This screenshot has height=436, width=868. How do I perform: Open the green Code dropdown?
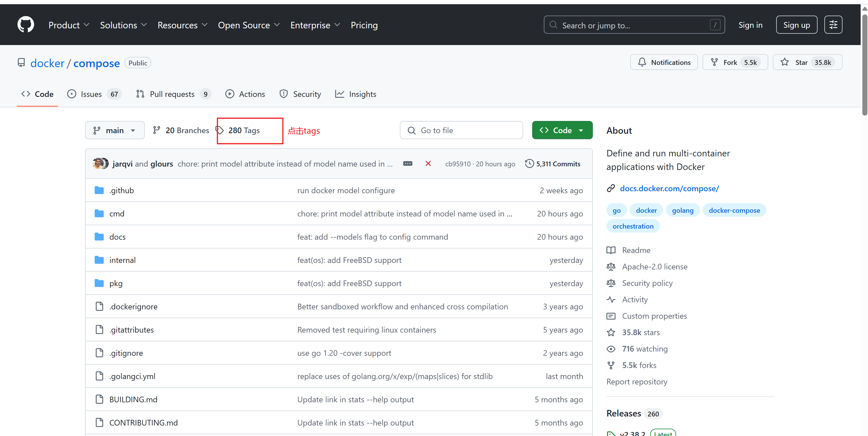(562, 130)
